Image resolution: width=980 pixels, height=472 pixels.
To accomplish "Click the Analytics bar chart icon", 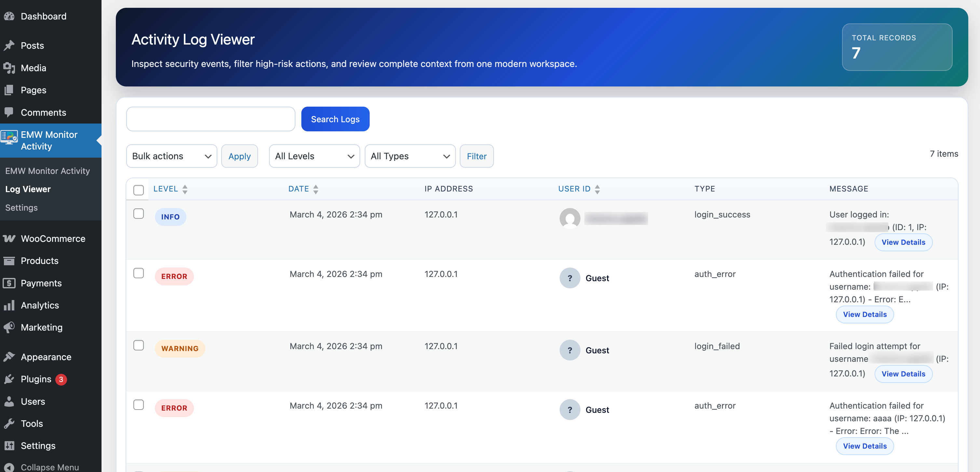I will 9,305.
